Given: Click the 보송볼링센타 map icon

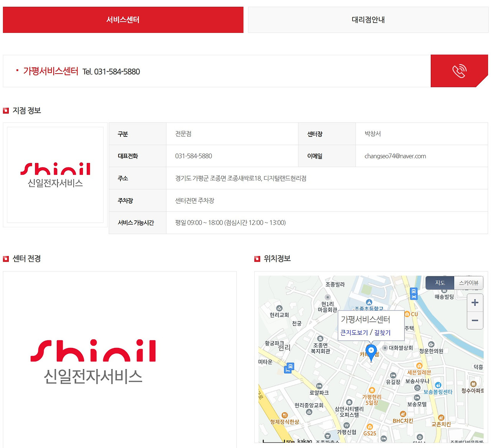Looking at the screenshot, I should click(x=438, y=385).
